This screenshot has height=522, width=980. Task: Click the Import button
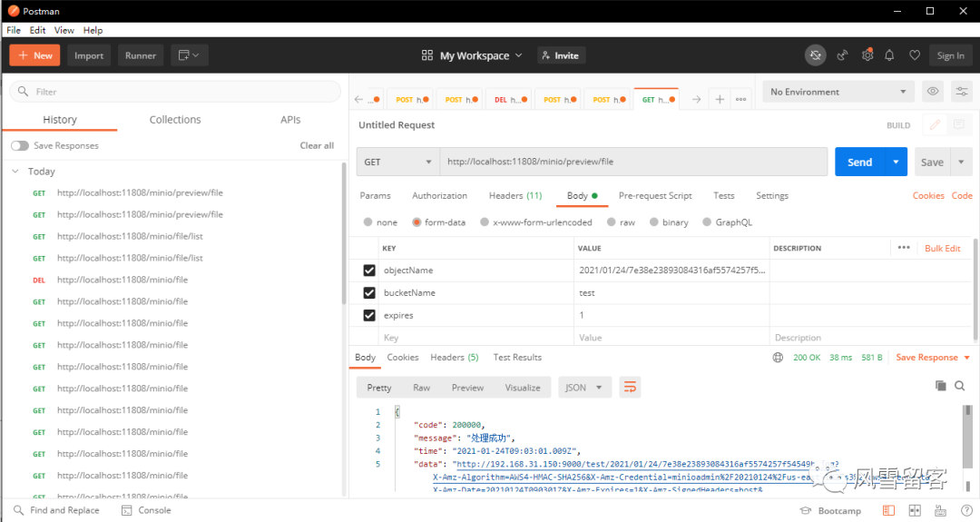89,55
